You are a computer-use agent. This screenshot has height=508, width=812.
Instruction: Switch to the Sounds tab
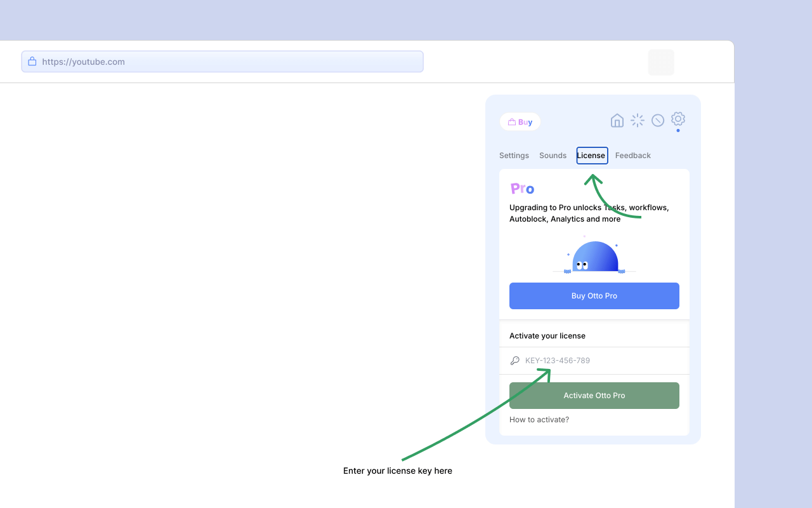pyautogui.click(x=553, y=156)
